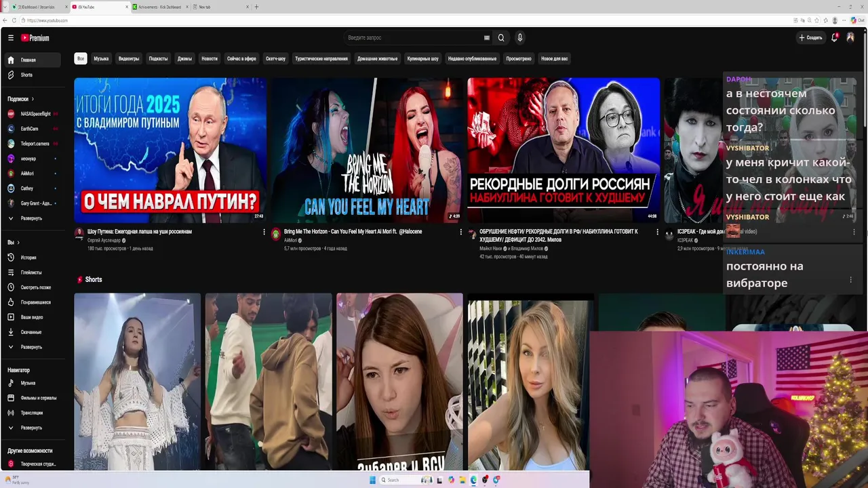The image size is (868, 488).
Task: Open NASASpaceflight subscription channel
Action: click(32, 114)
